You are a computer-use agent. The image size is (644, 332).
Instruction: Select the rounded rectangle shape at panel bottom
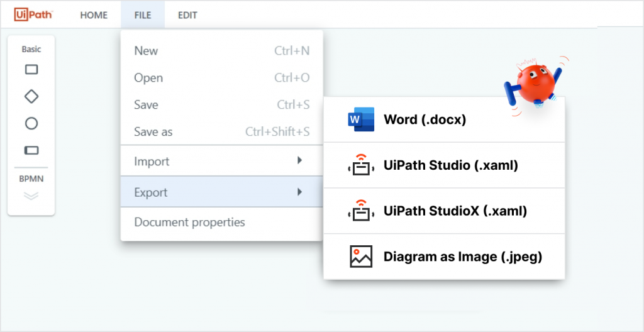[x=31, y=150]
